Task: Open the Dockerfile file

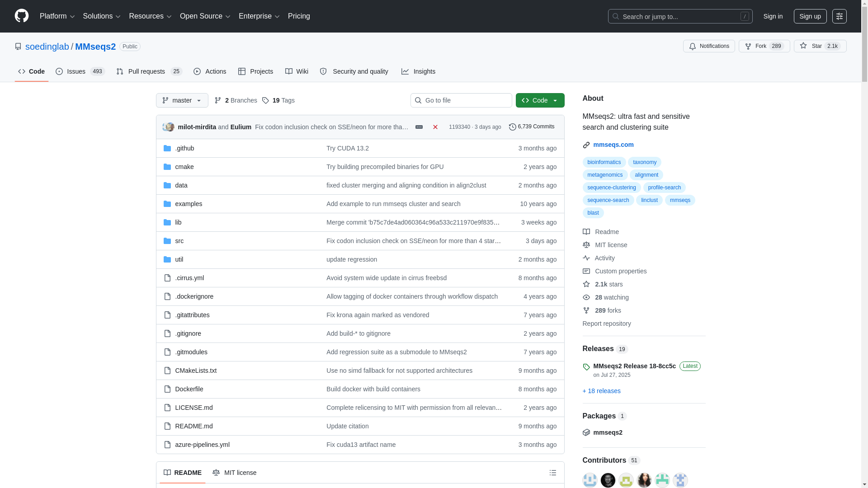Action: pos(189,389)
